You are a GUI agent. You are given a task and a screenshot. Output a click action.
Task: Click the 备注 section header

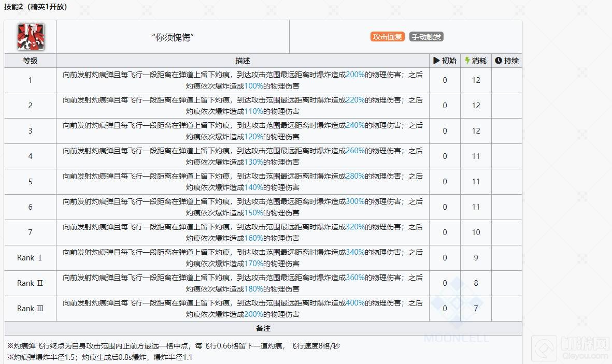point(263,328)
